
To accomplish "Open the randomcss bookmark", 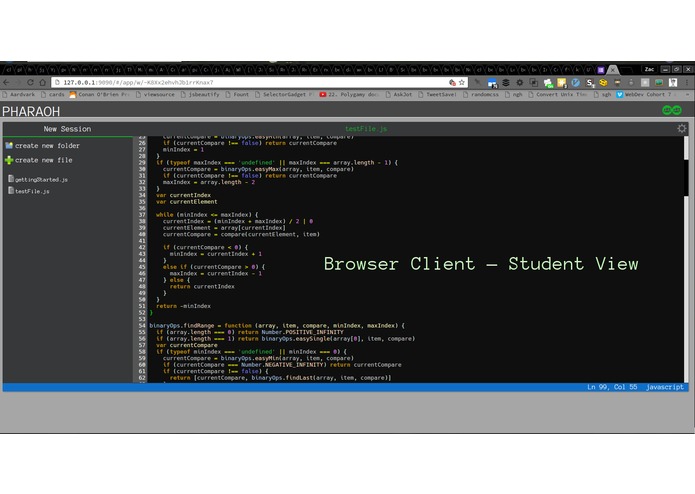I will point(481,94).
